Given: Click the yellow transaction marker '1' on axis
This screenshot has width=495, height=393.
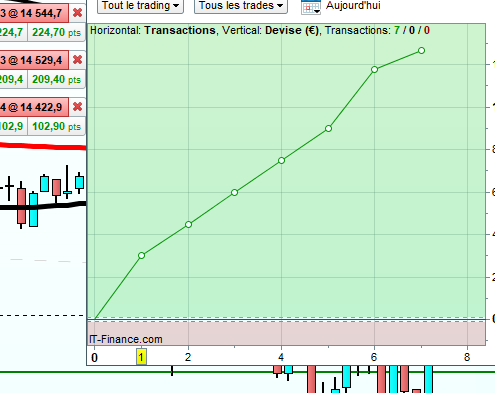Looking at the screenshot, I should (141, 357).
